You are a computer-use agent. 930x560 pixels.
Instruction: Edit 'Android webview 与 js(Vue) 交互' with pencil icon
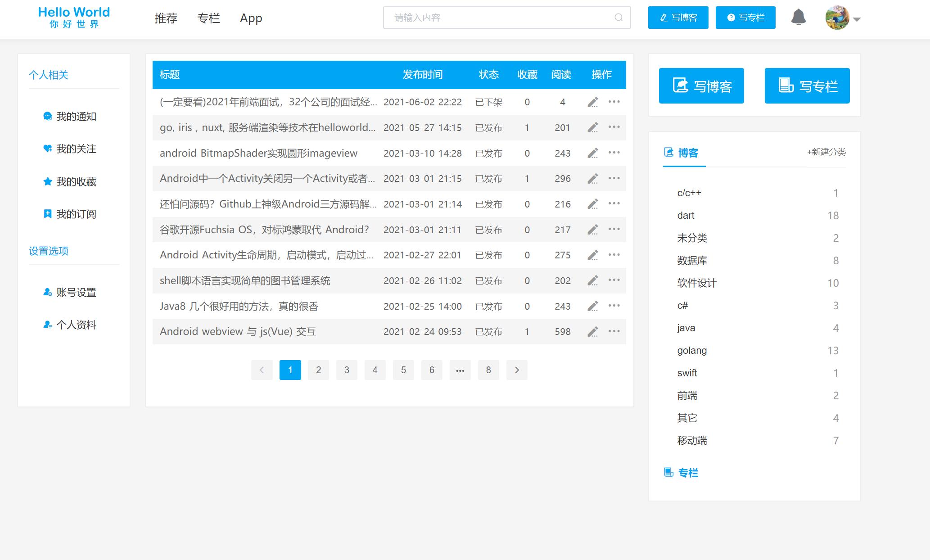pyautogui.click(x=593, y=331)
